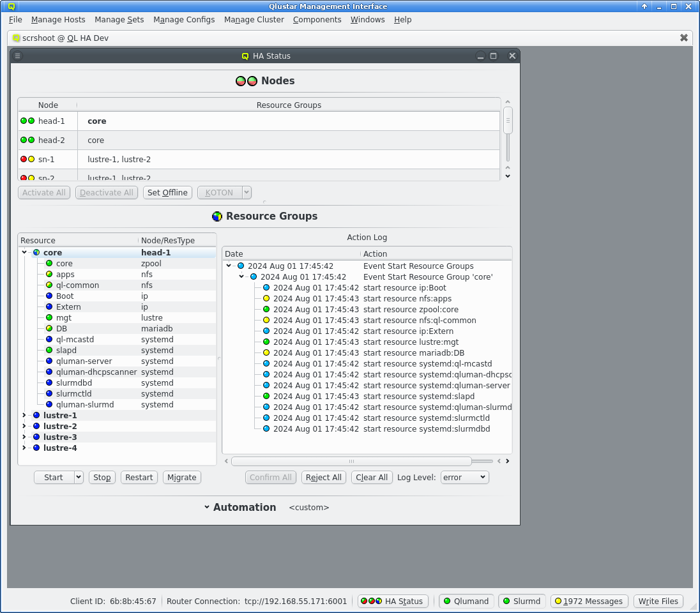Click the status icon for head-1 node

click(27, 121)
